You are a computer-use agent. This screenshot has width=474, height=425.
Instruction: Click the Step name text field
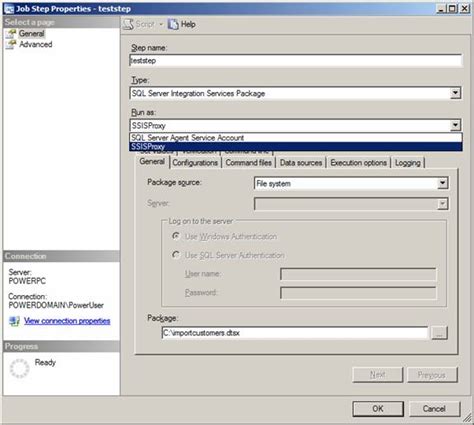[296, 61]
